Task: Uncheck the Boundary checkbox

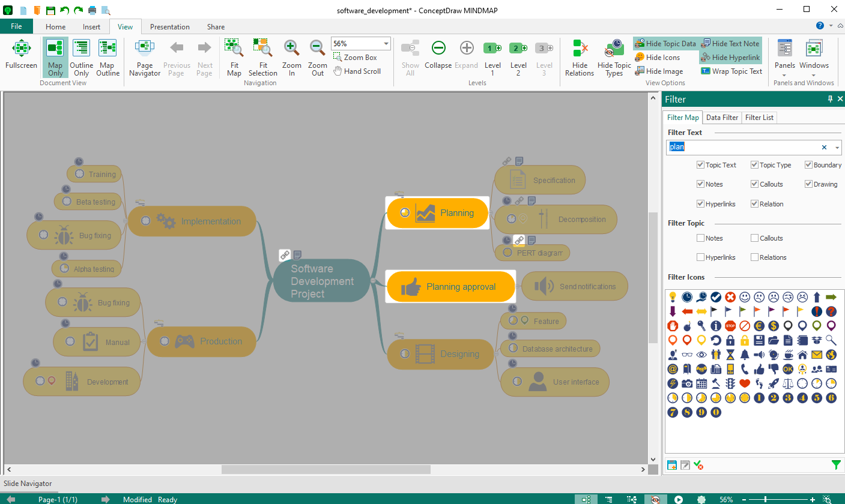Action: [808, 165]
